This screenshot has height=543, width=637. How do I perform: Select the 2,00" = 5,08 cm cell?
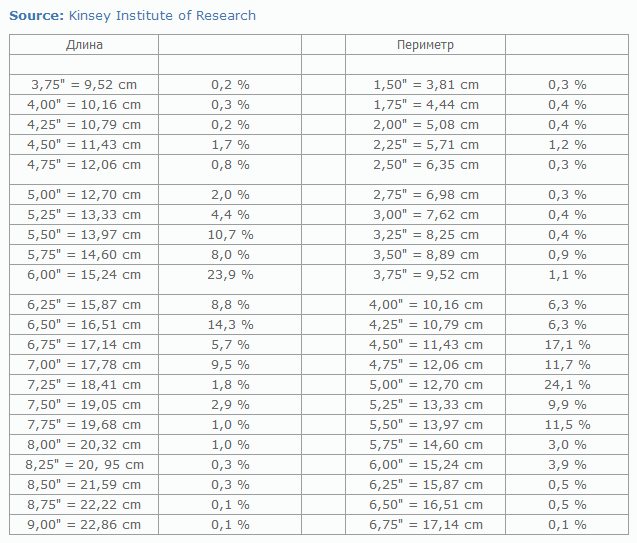pyautogui.click(x=425, y=125)
